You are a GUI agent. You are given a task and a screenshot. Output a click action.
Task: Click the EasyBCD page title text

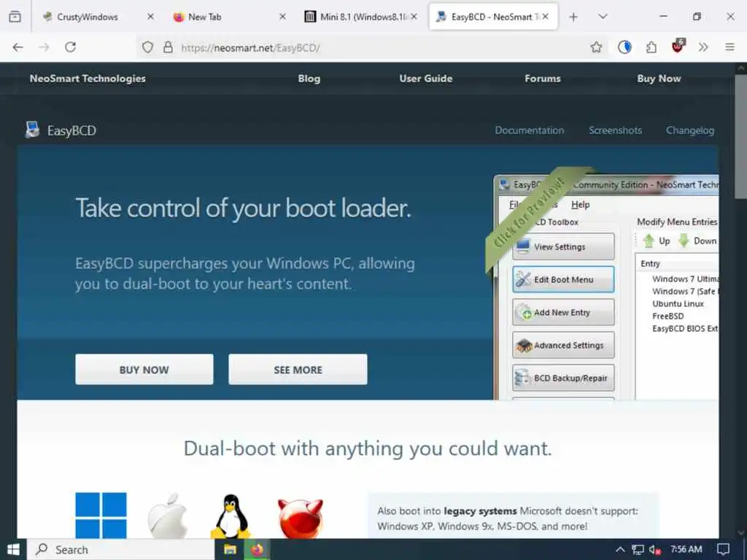coord(71,131)
